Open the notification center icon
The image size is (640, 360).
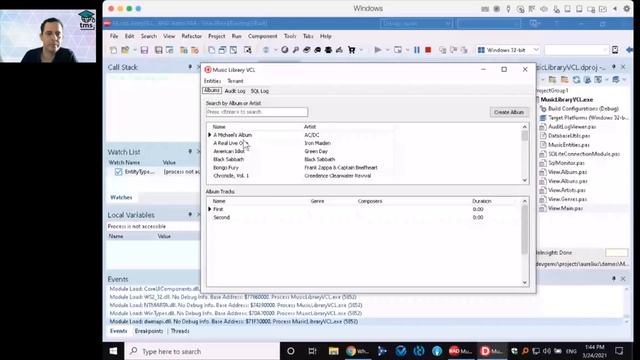(x=619, y=351)
